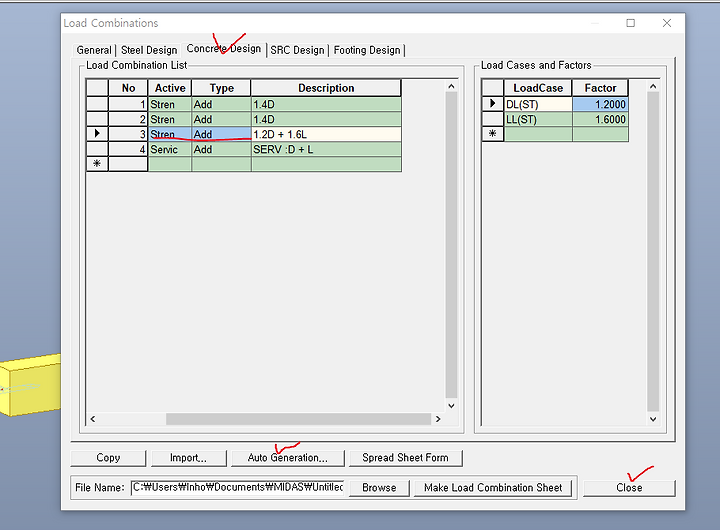Click the File Name path field
The image size is (720, 530).
238,487
